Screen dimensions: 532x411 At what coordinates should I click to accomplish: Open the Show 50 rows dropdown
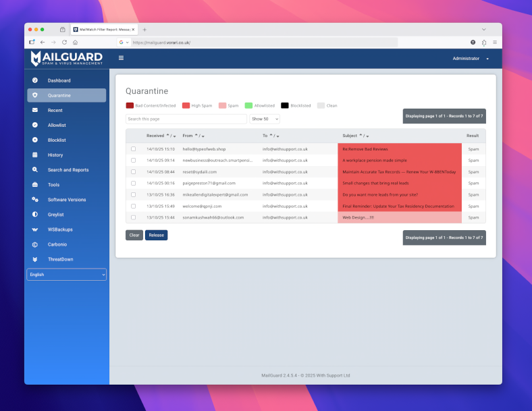264,119
